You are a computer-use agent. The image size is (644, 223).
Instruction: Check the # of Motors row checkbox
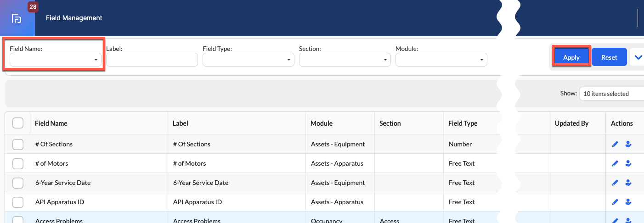coord(18,163)
